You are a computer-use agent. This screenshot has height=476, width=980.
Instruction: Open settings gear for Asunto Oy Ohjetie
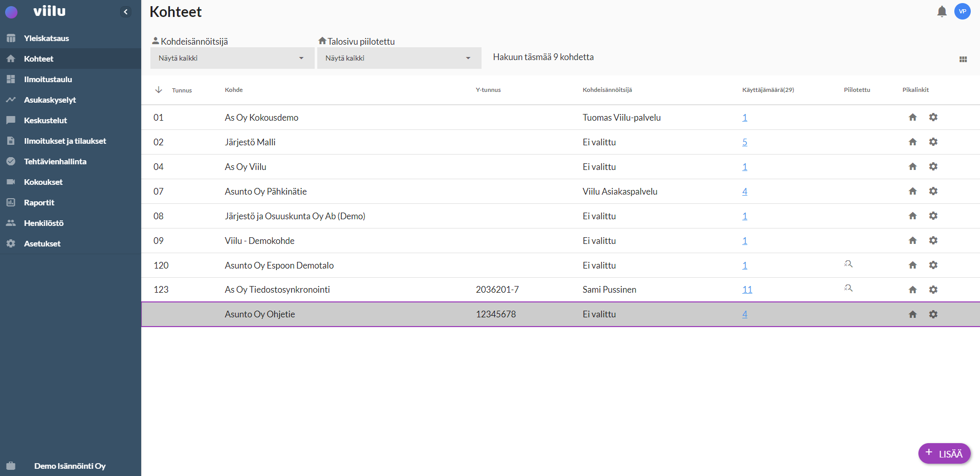933,314
